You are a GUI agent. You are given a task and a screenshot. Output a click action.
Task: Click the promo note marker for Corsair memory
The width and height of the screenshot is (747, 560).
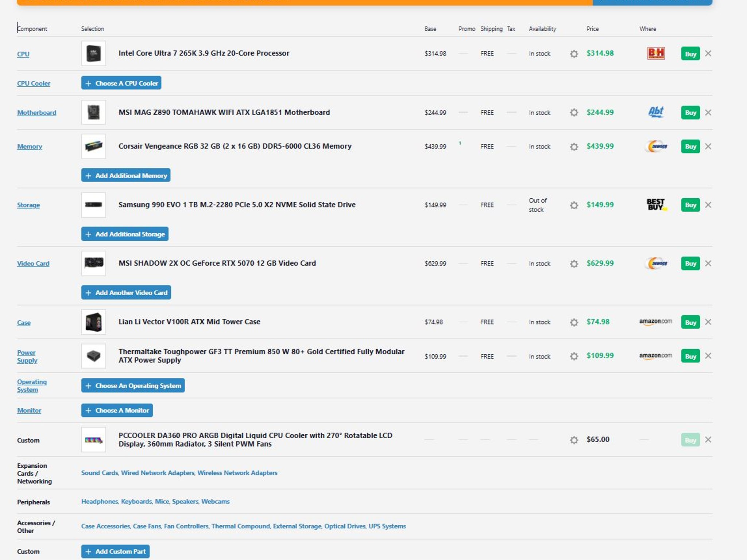[460, 143]
